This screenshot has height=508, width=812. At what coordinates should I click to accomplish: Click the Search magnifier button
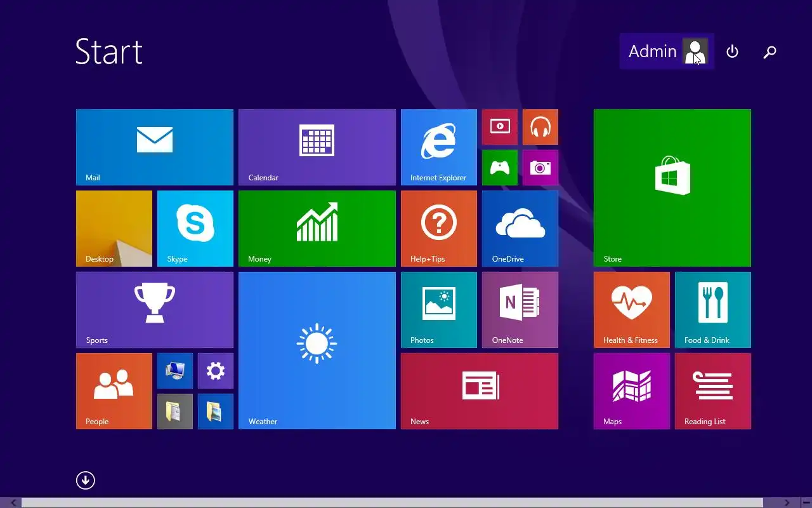pos(769,52)
